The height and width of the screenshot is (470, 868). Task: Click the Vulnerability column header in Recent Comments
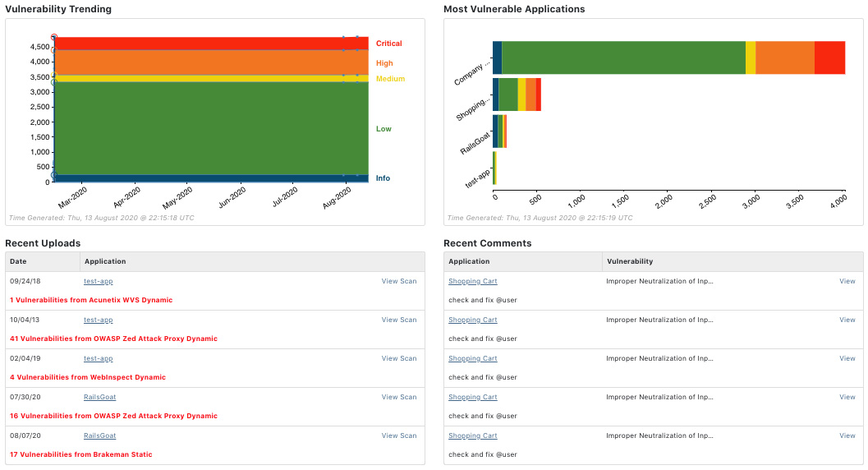[629, 261]
